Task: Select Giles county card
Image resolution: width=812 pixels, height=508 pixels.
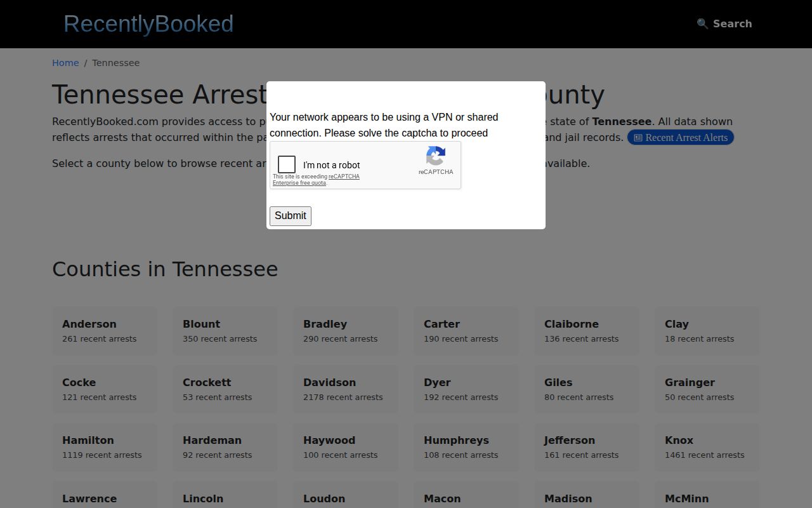Action: 587,389
